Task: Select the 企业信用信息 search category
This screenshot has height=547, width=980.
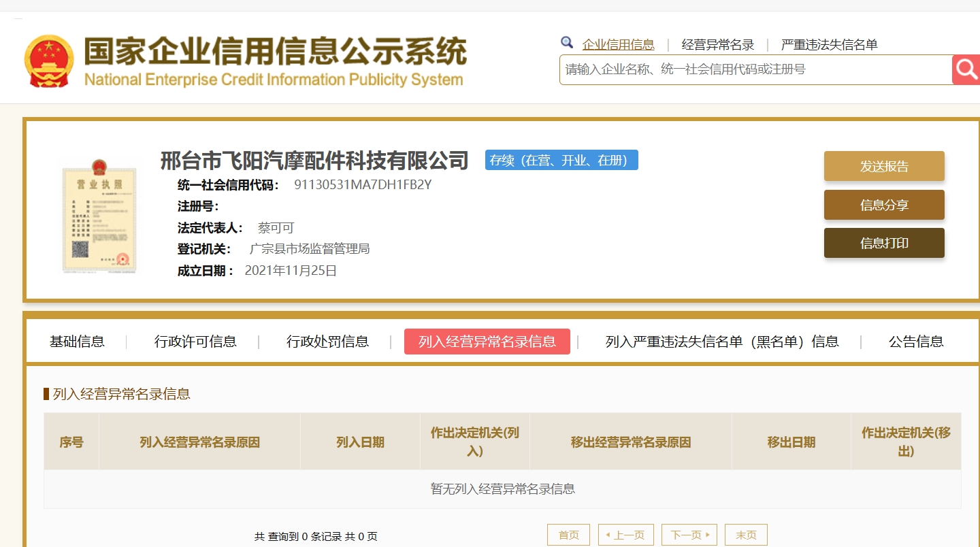Action: coord(618,45)
